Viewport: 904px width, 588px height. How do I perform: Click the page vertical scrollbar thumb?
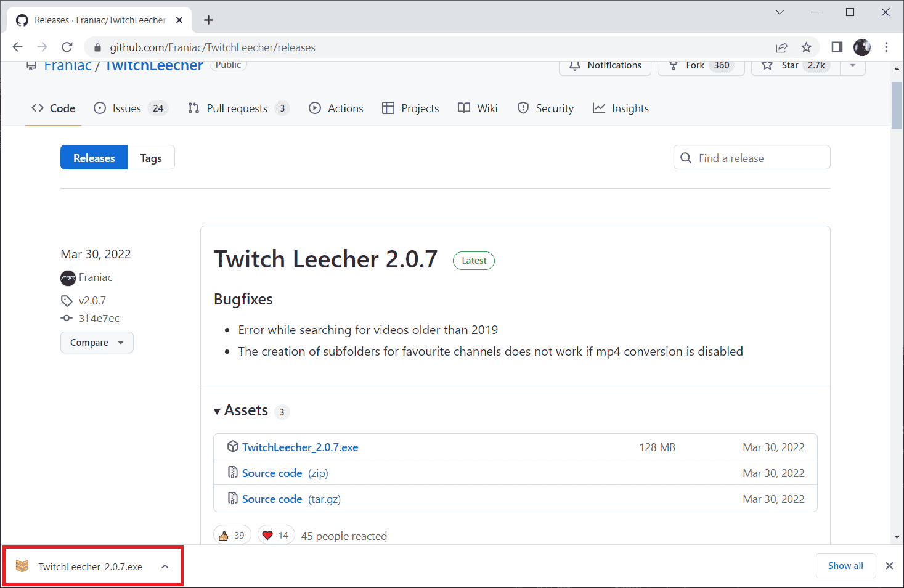[x=897, y=105]
